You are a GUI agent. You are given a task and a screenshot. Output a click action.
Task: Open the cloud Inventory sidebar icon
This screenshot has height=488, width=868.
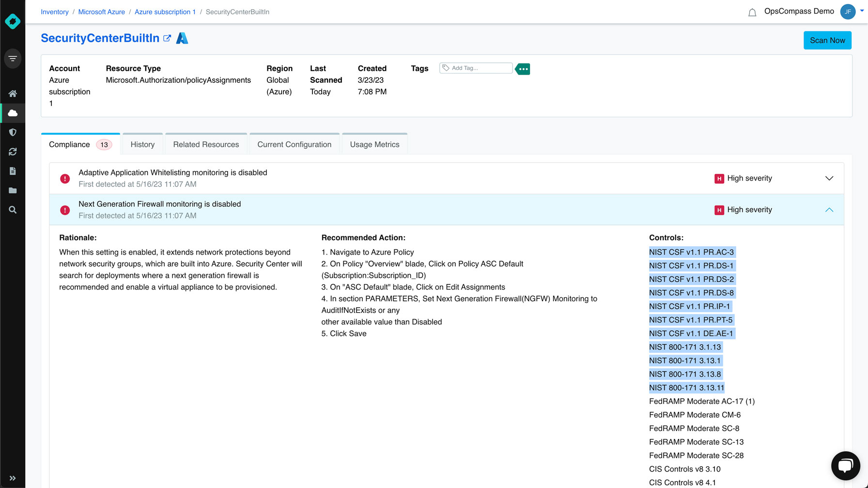point(13,113)
